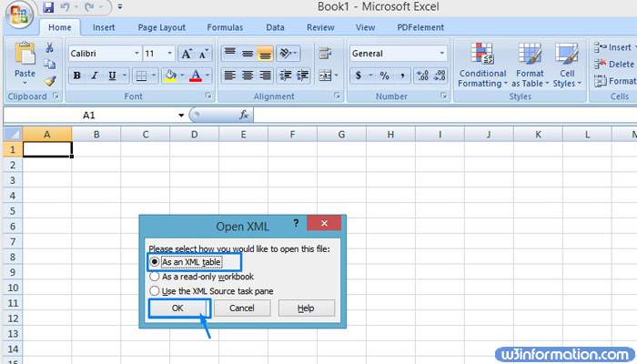Viewport: 637px width, 364px height.
Task: Open Conditional Formatting menu
Action: pyautogui.click(x=482, y=65)
